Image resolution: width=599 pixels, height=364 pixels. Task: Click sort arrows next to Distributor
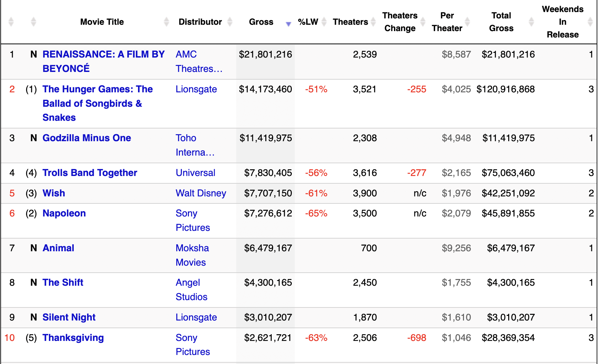(x=230, y=22)
